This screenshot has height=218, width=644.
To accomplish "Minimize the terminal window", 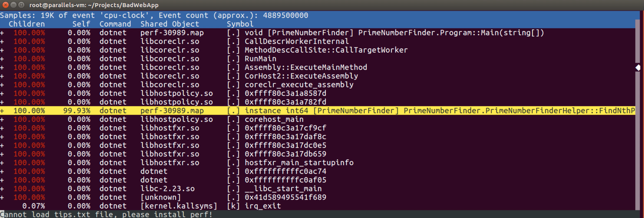I will click(x=13, y=5).
